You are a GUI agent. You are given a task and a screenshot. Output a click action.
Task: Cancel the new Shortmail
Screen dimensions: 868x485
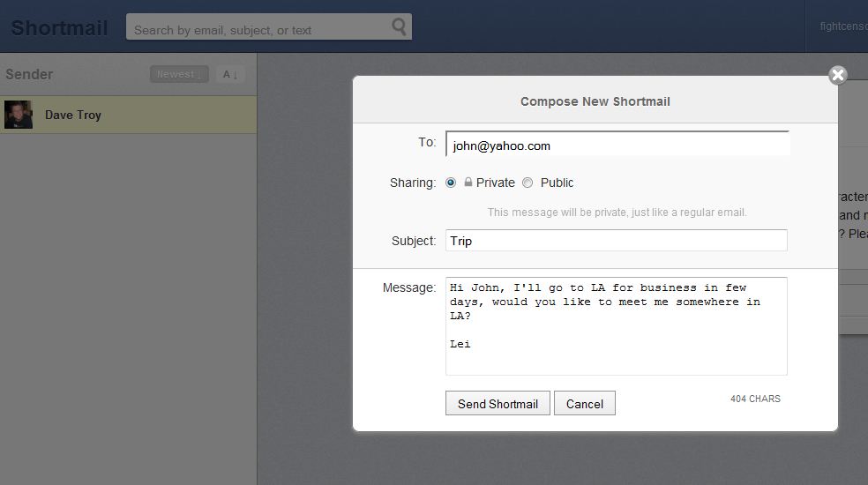tap(585, 404)
